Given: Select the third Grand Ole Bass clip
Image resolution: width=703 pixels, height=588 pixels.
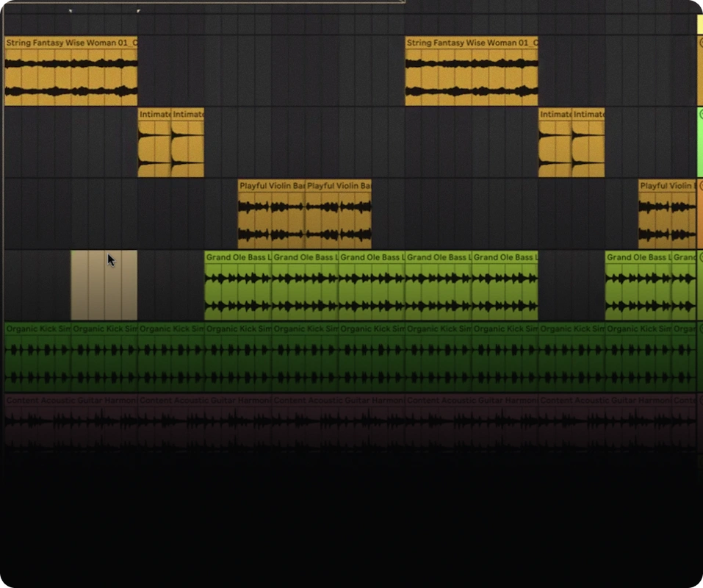Looking at the screenshot, I should coord(372,286).
